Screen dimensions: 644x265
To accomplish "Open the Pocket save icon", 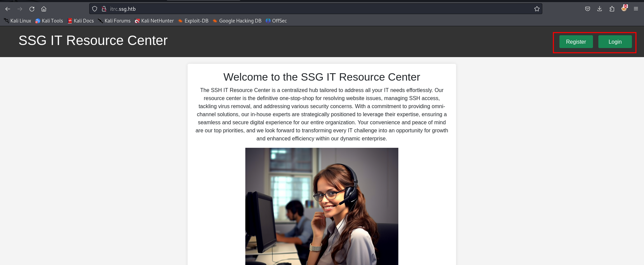I will point(588,9).
